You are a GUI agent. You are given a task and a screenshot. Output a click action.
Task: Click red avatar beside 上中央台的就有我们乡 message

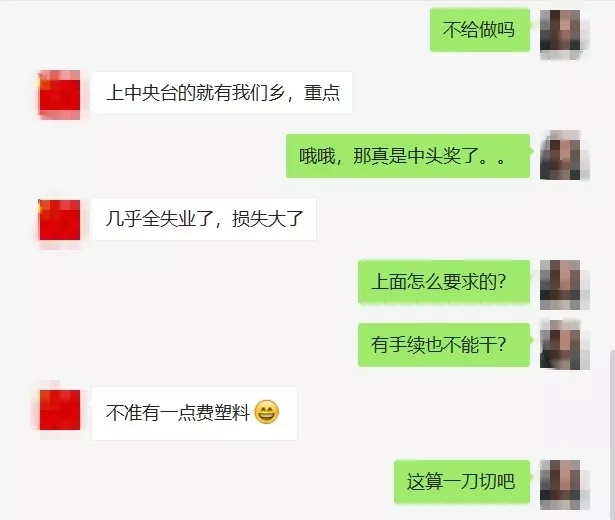[x=60, y=95]
